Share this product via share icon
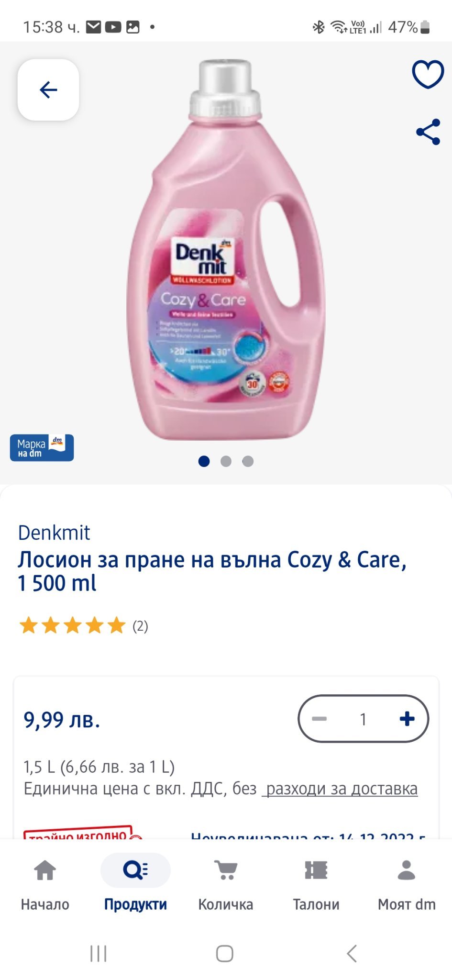The image size is (452, 980). click(x=428, y=132)
